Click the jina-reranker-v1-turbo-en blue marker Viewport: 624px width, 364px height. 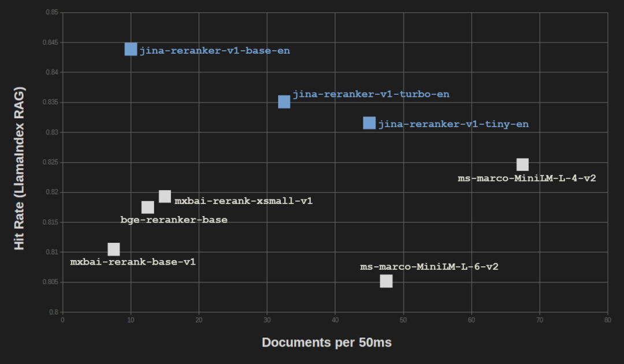(284, 102)
